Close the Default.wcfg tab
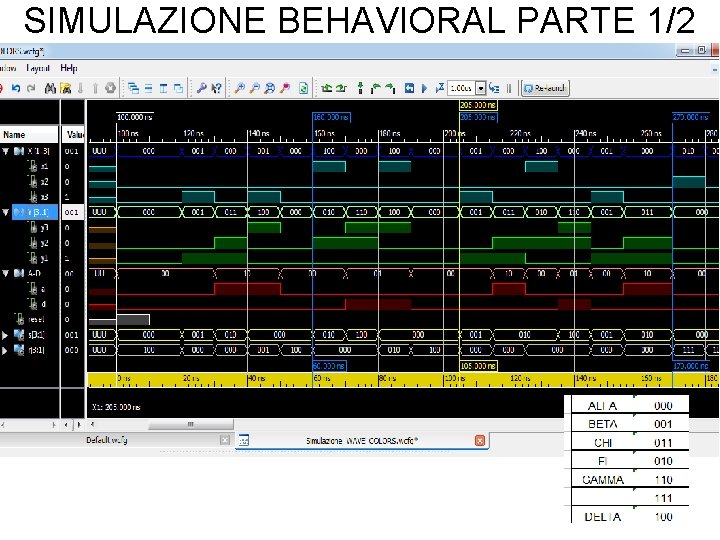The width and height of the screenshot is (720, 540). [x=225, y=440]
